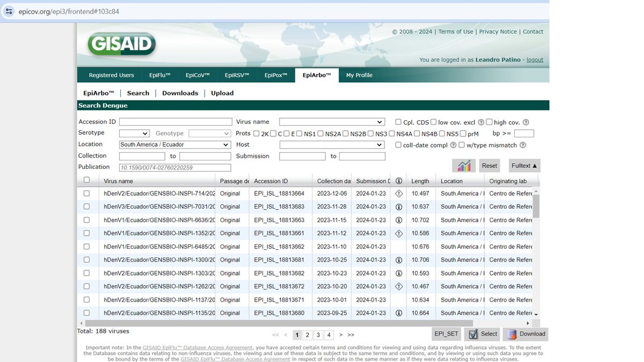Check the 2K protein checkbox
This screenshot has height=362, width=644.
pyautogui.click(x=257, y=134)
